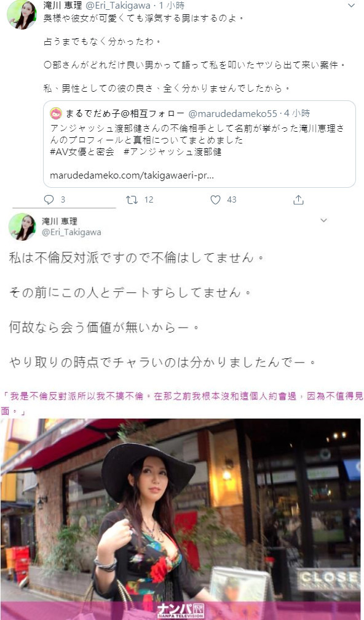Click the woman in black hat photo
Viewport: 364px width, 620px height.
[x=181, y=519]
